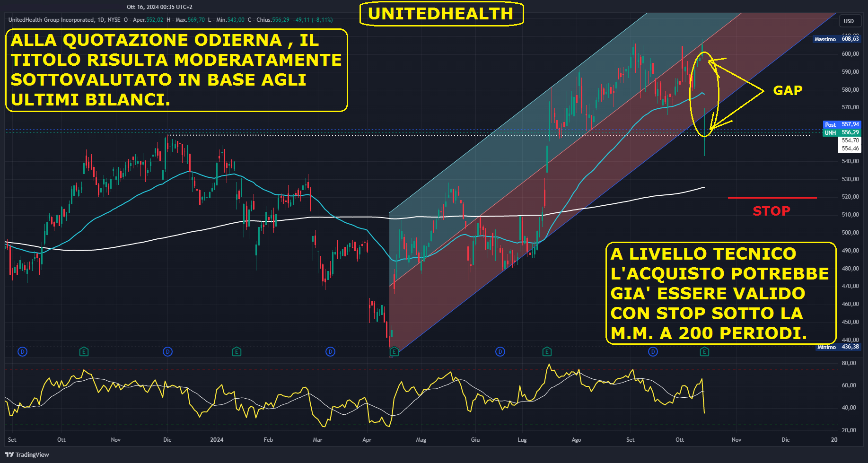Click the Ago label on the time axis
868x463 pixels.
576,440
